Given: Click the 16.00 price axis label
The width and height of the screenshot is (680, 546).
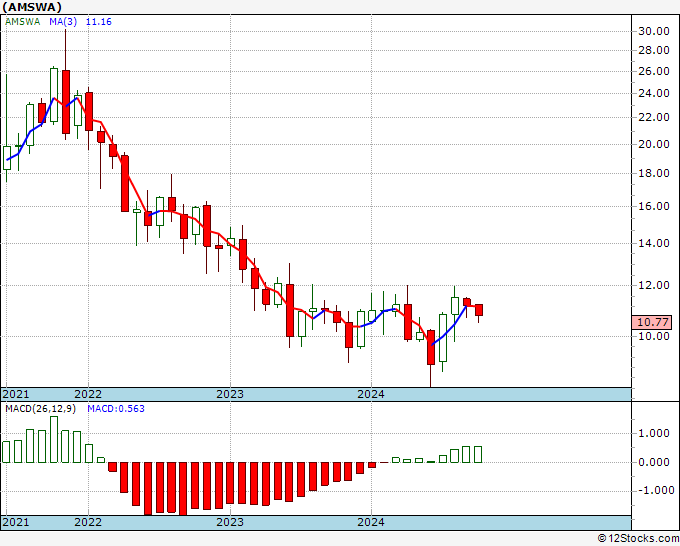Looking at the screenshot, I should [x=654, y=206].
